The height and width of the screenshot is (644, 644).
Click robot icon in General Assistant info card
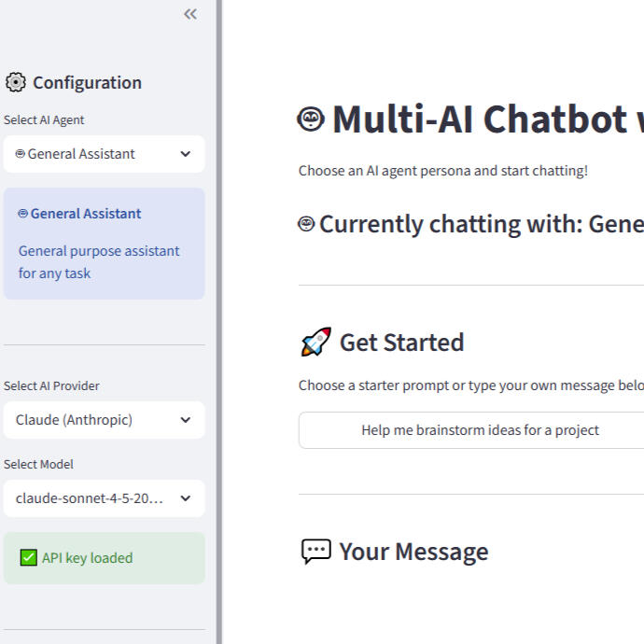tap(23, 214)
